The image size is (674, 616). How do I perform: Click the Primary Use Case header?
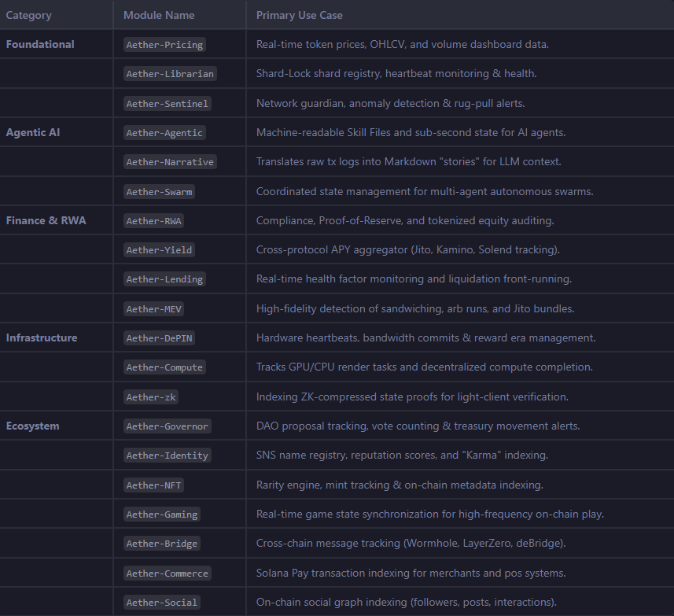300,15
